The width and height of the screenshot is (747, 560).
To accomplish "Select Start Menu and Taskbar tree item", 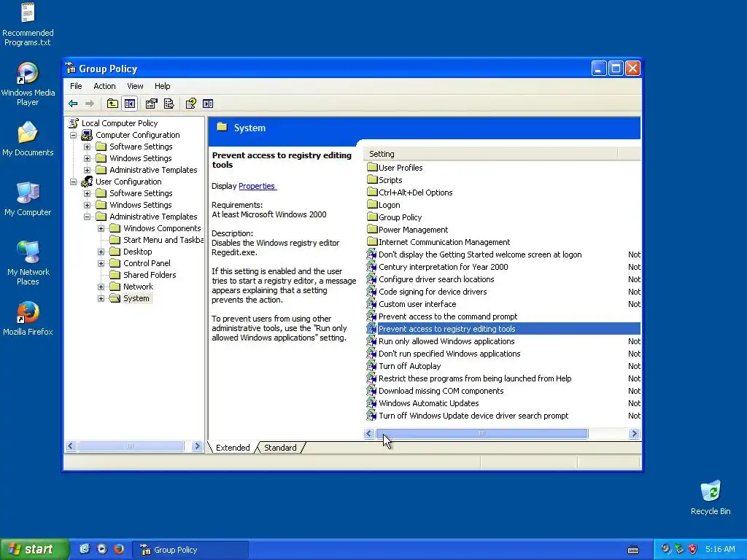I will 156,240.
